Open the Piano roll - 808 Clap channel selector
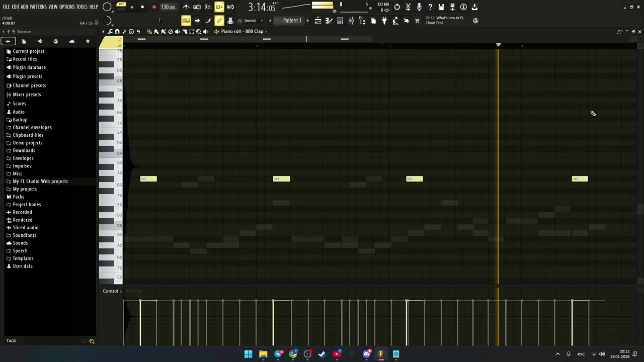This screenshot has width=644, height=362. click(242, 31)
